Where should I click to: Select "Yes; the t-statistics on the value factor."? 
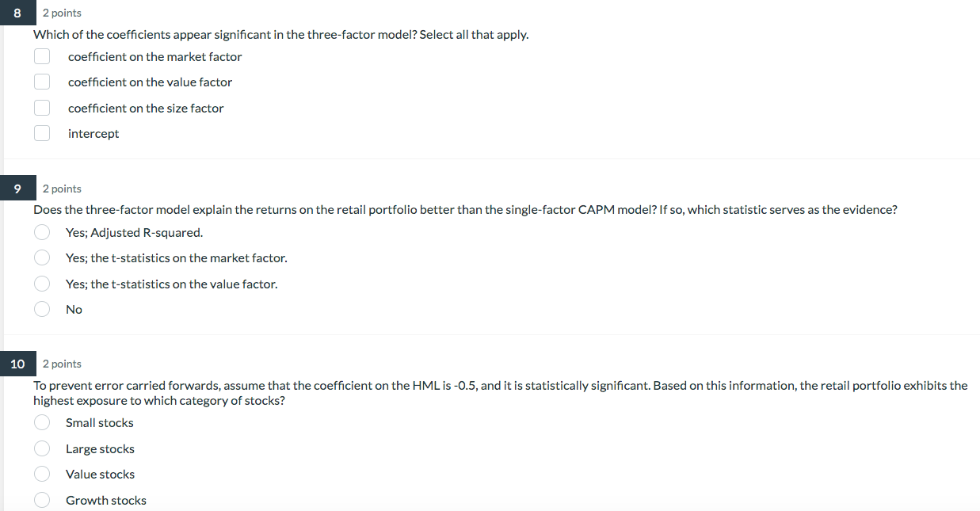(x=41, y=283)
